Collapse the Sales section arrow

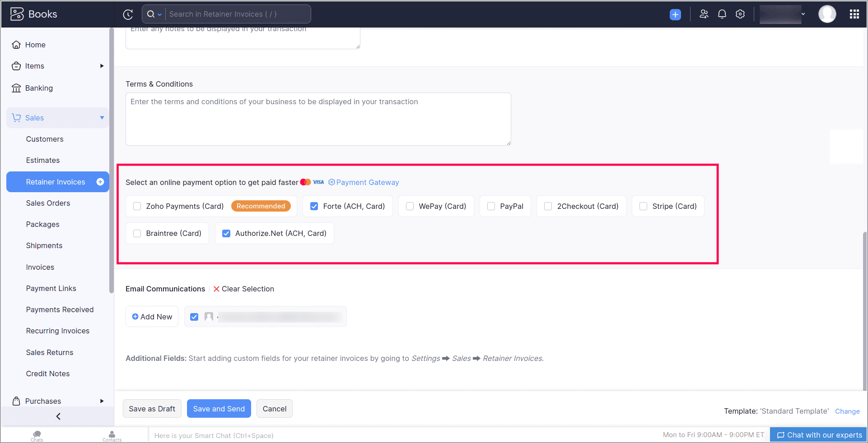click(102, 118)
